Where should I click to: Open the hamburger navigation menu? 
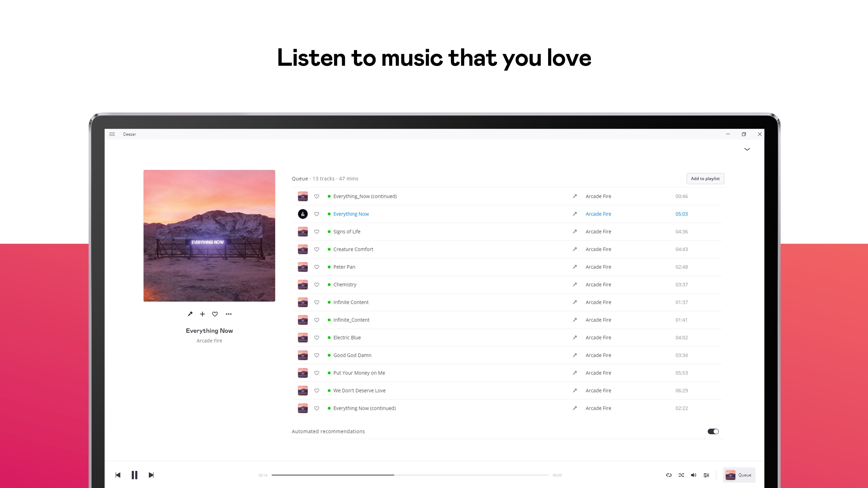coord(112,134)
